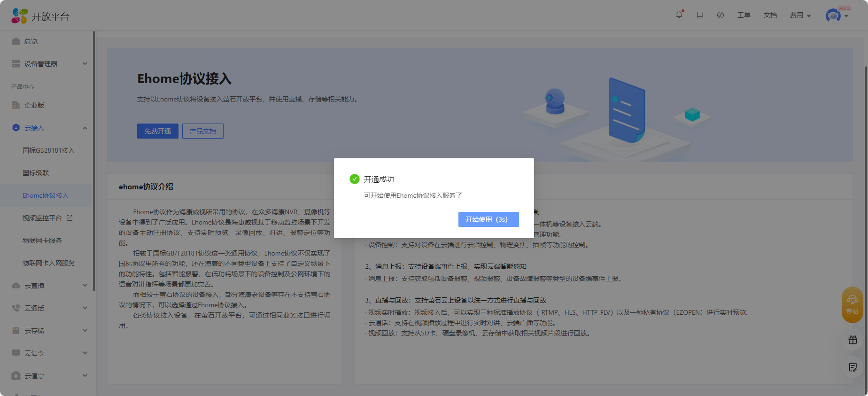This screenshot has height=396, width=868.
Task: Click the 免费开通 button
Action: [x=158, y=131]
